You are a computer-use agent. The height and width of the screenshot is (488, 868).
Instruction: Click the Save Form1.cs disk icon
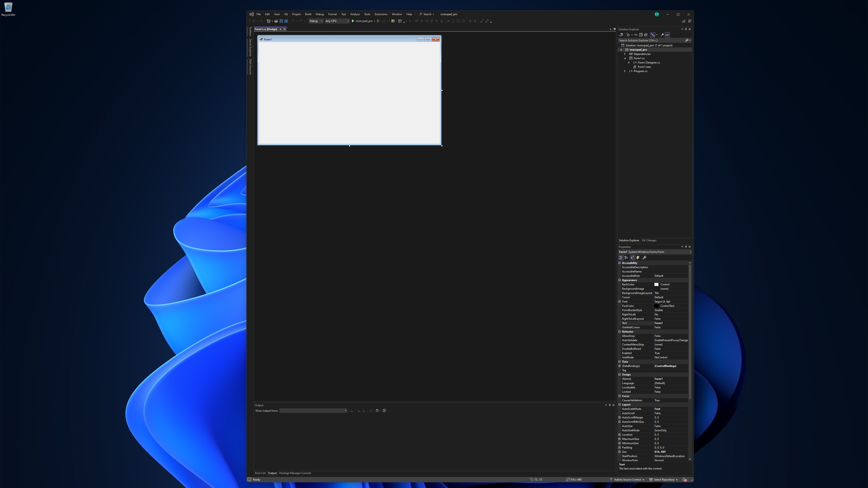(x=281, y=21)
